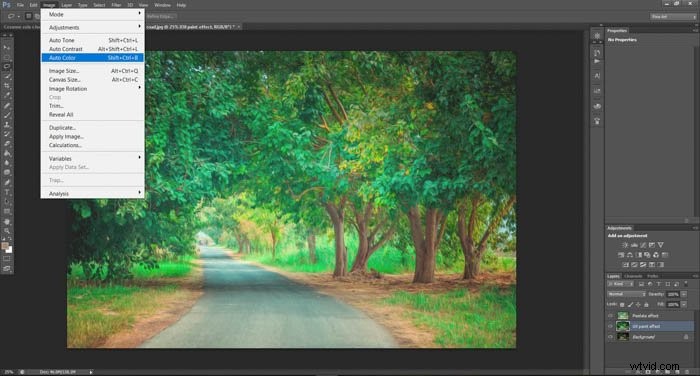Click the Oil paint effect layer thumbnail
700x376 pixels.
click(623, 326)
